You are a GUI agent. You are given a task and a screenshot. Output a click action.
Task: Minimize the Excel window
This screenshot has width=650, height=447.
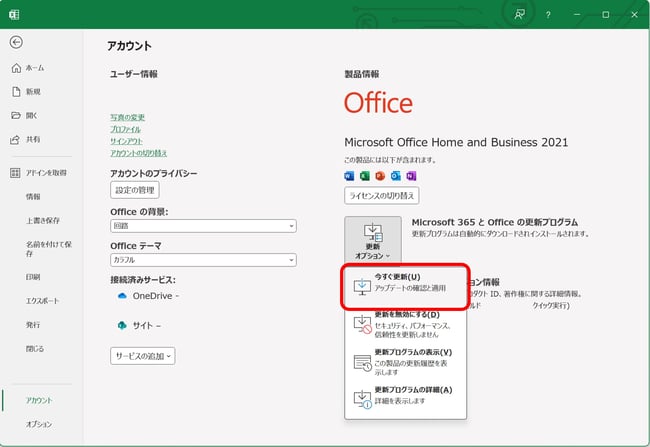click(x=577, y=15)
